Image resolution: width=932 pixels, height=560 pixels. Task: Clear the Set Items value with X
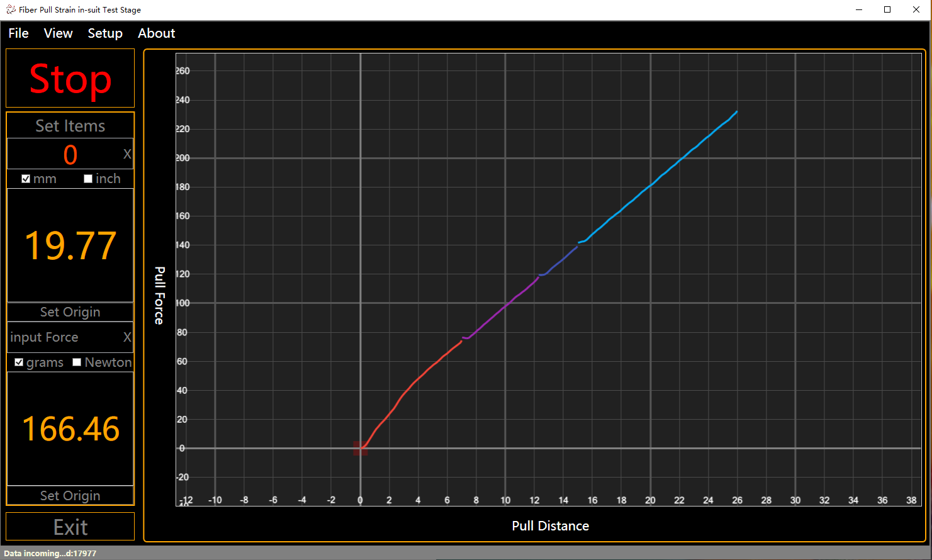[x=127, y=154]
